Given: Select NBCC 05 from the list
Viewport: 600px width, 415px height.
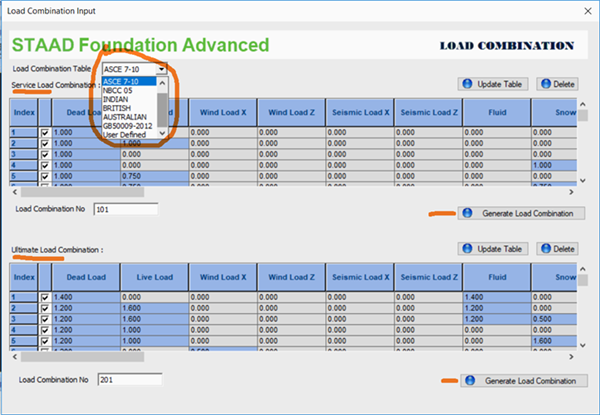Looking at the screenshot, I should (129, 91).
